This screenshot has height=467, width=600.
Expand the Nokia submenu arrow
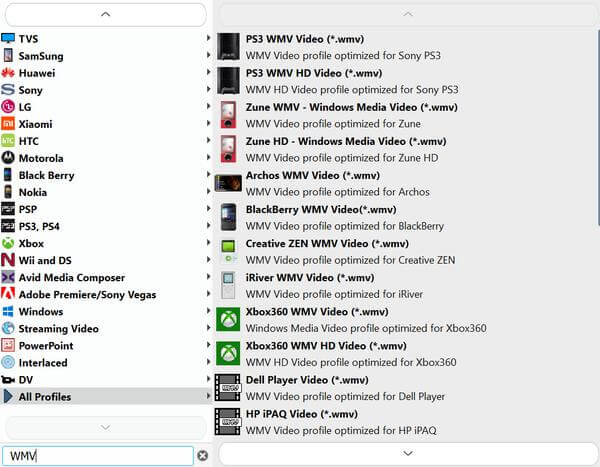(x=209, y=191)
